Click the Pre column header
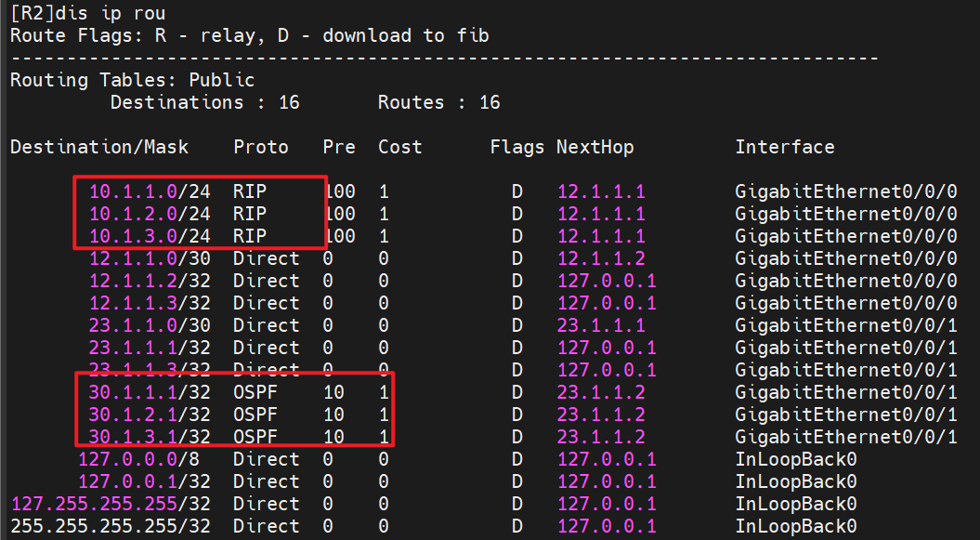Screen dimensions: 980x540 pyautogui.click(x=339, y=147)
